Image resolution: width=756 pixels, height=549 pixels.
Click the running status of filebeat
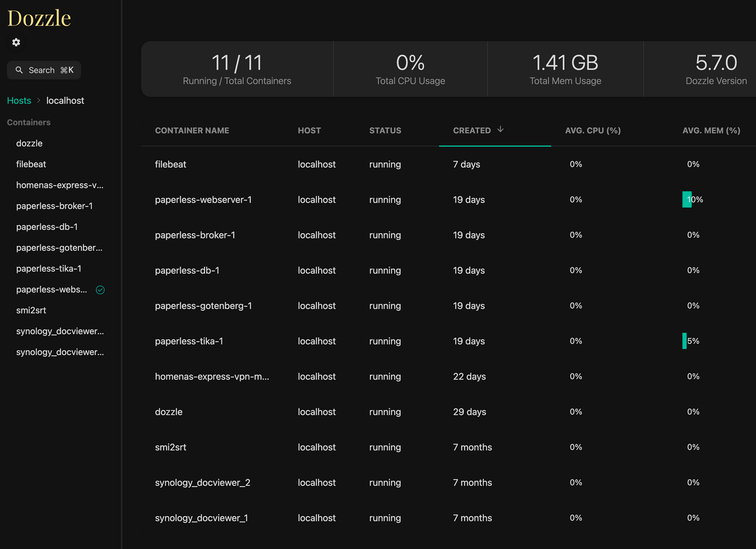[385, 164]
